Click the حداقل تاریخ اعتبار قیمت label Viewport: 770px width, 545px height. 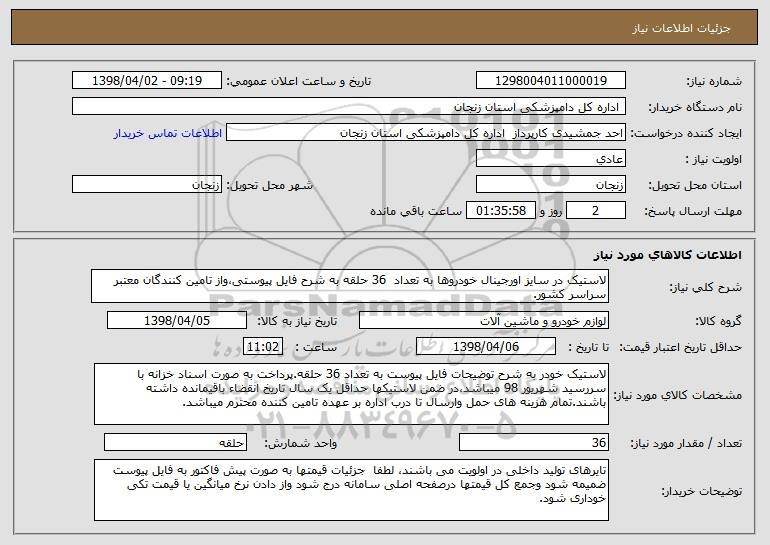tap(680, 347)
